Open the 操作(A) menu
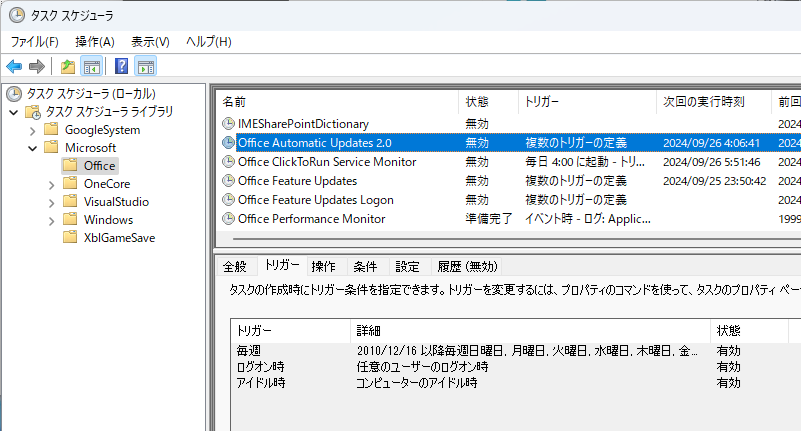This screenshot has height=431, width=801. point(95,42)
